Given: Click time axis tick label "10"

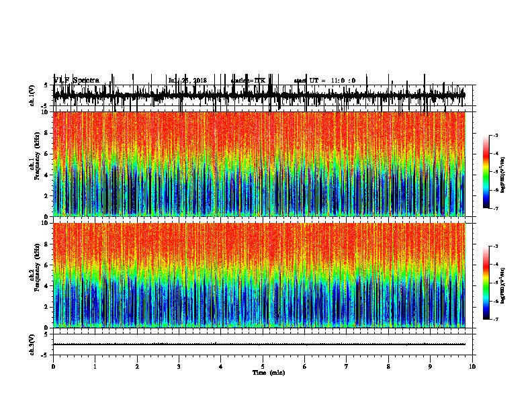Looking at the screenshot, I should (472, 367).
